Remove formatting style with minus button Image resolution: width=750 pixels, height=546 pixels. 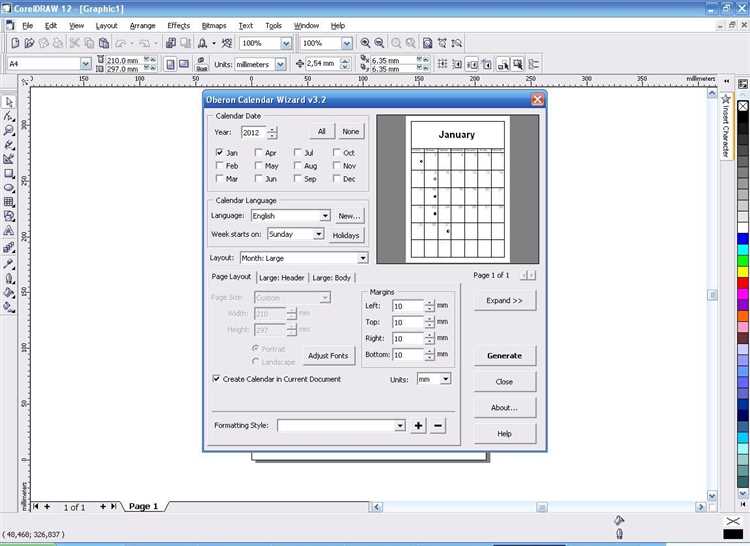click(438, 425)
